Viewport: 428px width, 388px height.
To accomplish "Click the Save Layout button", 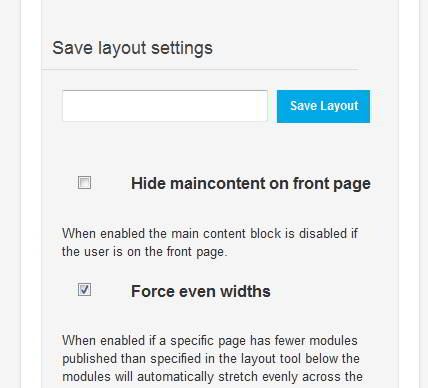I will click(323, 106).
